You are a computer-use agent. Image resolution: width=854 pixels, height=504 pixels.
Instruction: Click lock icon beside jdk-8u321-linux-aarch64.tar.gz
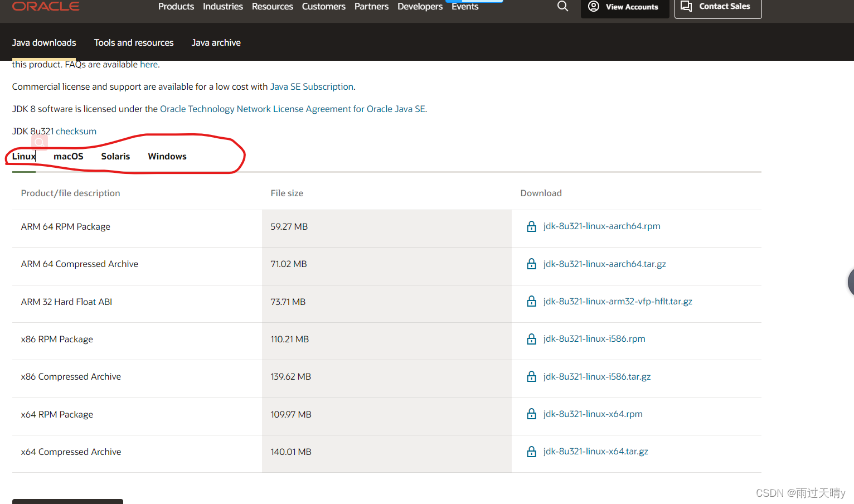point(532,264)
